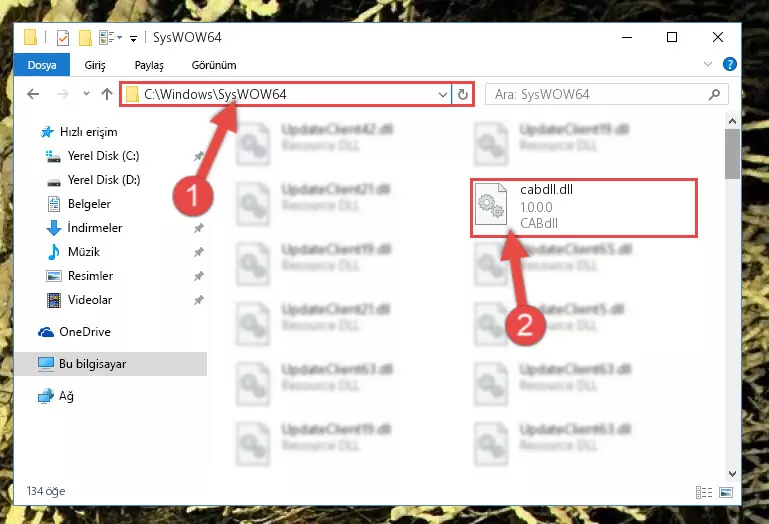Switch to details view icon in status bar

[704, 492]
